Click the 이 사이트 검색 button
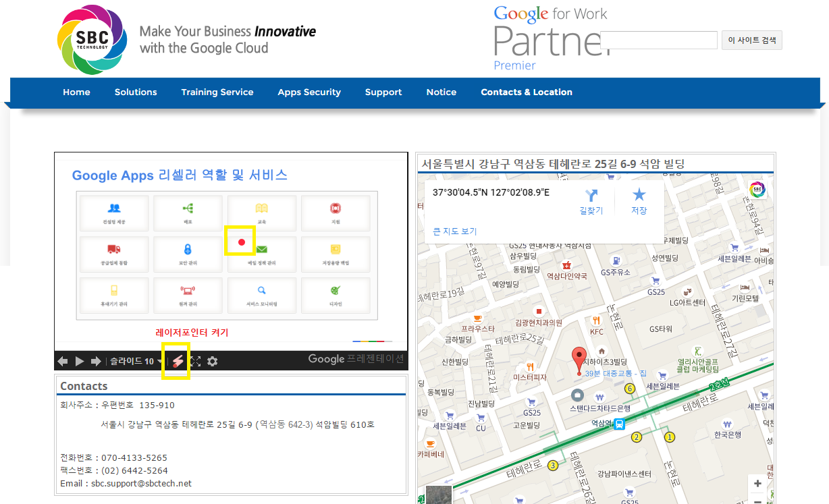This screenshot has height=504, width=829. click(x=752, y=40)
